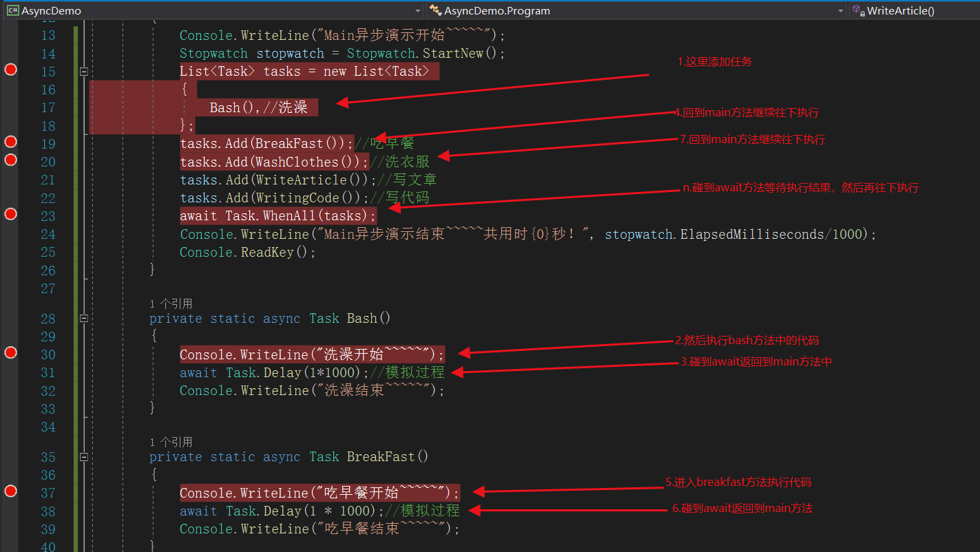Remove the breakpoint on line 19

pos(10,142)
